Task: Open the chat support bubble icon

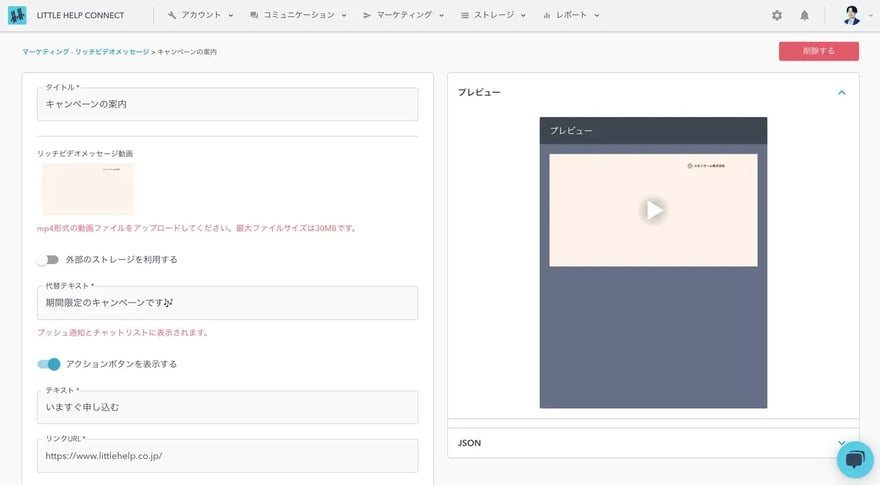Action: (x=855, y=460)
